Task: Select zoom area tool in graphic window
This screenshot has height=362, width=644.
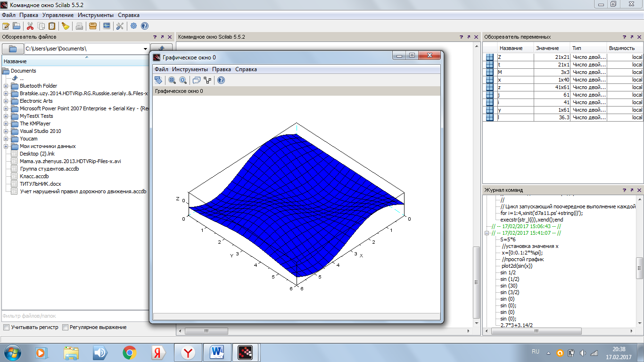Action: tap(172, 80)
